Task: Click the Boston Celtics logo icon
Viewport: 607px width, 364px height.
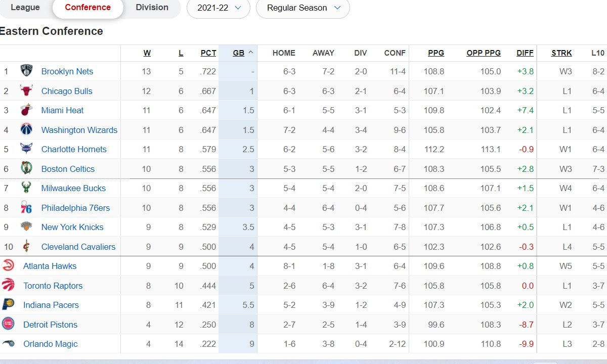Action: point(26,169)
